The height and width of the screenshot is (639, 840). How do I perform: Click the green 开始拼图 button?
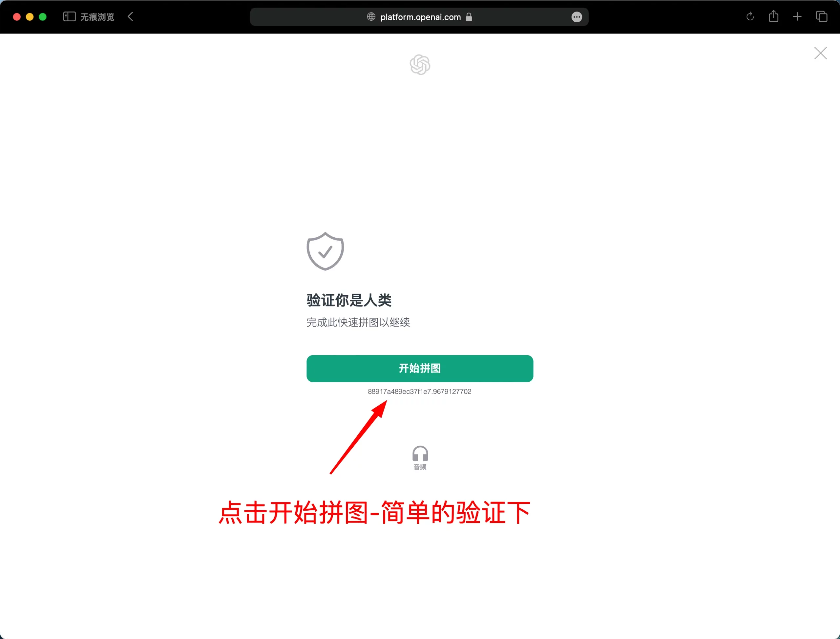click(420, 368)
